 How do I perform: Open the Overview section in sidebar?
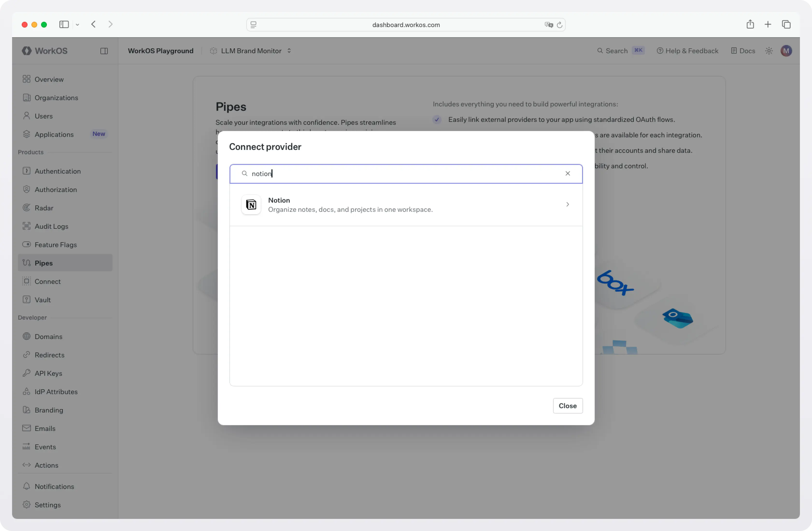click(x=49, y=79)
